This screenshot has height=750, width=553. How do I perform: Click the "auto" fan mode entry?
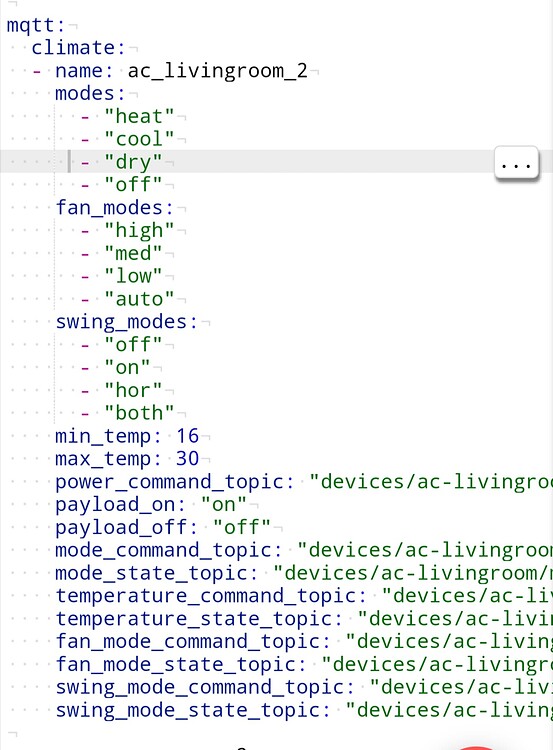click(139, 299)
